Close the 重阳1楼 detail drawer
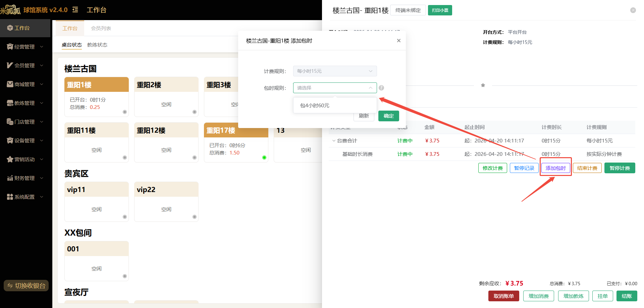The height and width of the screenshot is (308, 644). (633, 10)
